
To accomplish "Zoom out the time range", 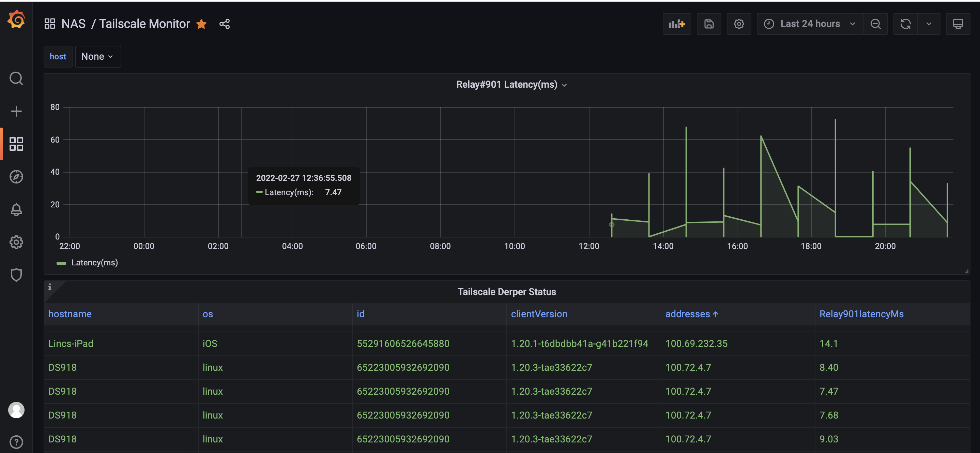I will (x=876, y=24).
